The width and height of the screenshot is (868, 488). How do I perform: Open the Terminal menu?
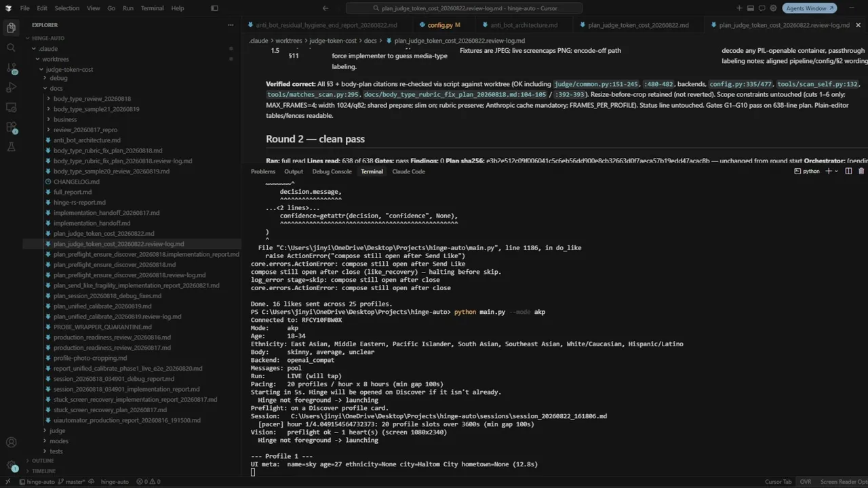click(x=152, y=8)
